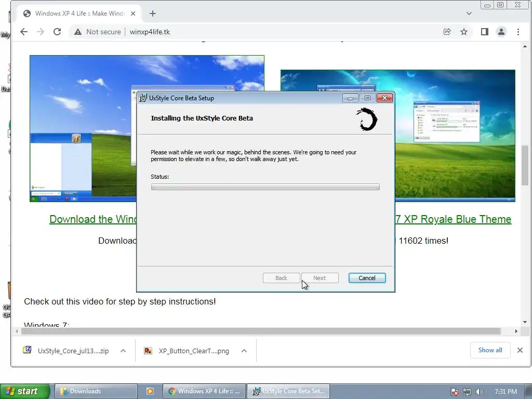This screenshot has height=399, width=532.
Task: Click the disabled Next button in setup
Action: pos(320,278)
